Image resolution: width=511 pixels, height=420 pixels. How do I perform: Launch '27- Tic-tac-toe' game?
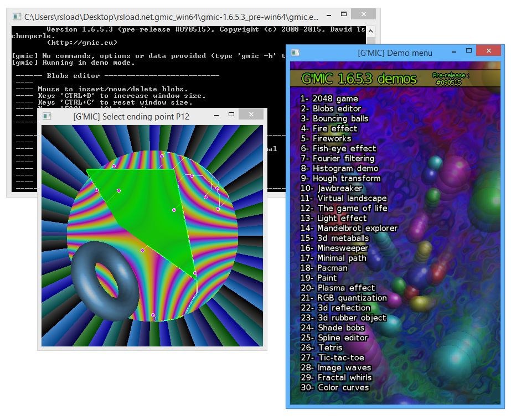point(332,357)
